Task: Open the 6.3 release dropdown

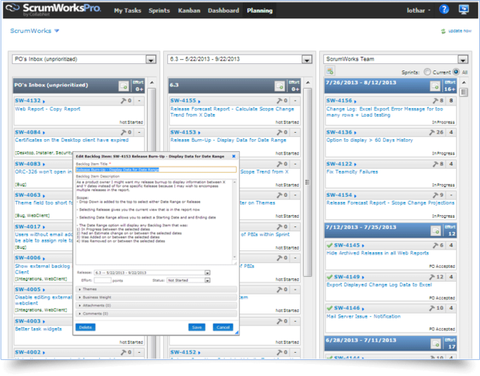Action: coord(307,60)
